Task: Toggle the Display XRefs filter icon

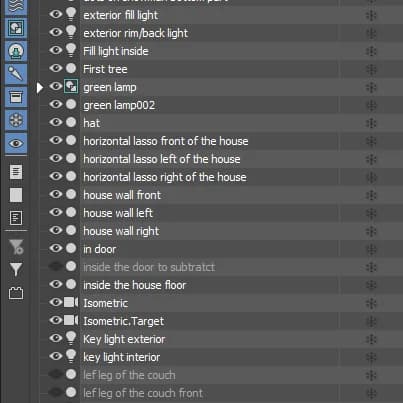Action: 16,51
